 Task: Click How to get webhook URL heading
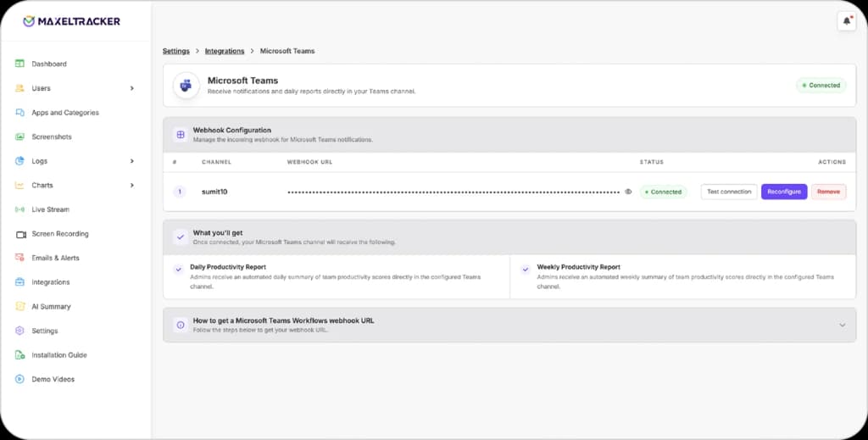(283, 320)
